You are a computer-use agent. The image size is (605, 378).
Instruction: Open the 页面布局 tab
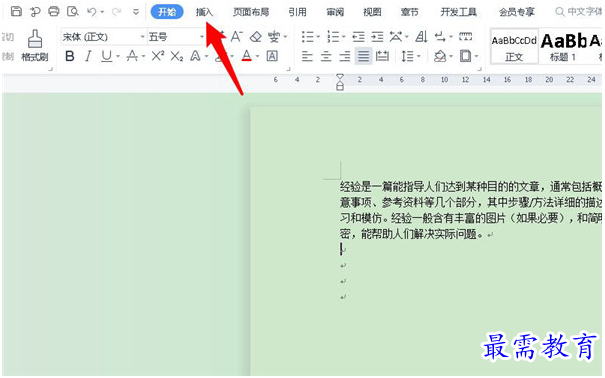[x=251, y=12]
